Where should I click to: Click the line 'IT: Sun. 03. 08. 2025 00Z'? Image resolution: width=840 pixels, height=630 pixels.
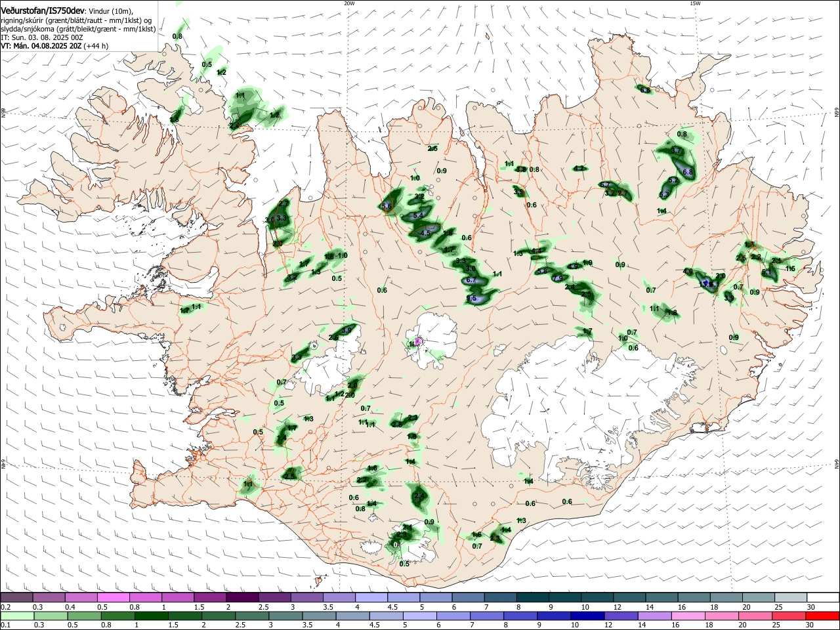42,37
